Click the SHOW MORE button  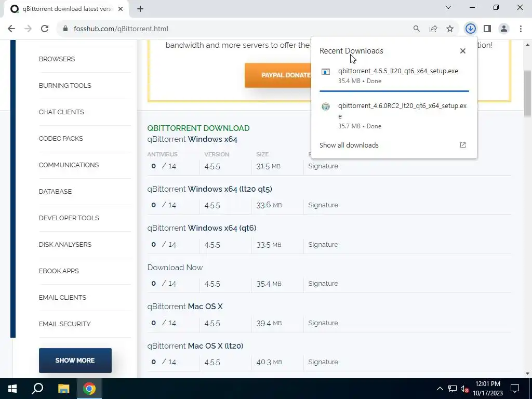pyautogui.click(x=75, y=361)
